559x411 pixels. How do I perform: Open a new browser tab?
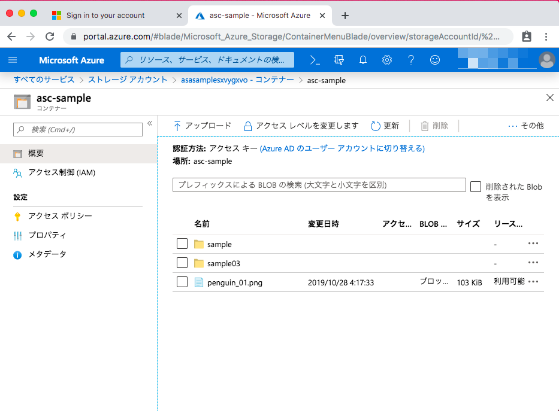tap(345, 15)
